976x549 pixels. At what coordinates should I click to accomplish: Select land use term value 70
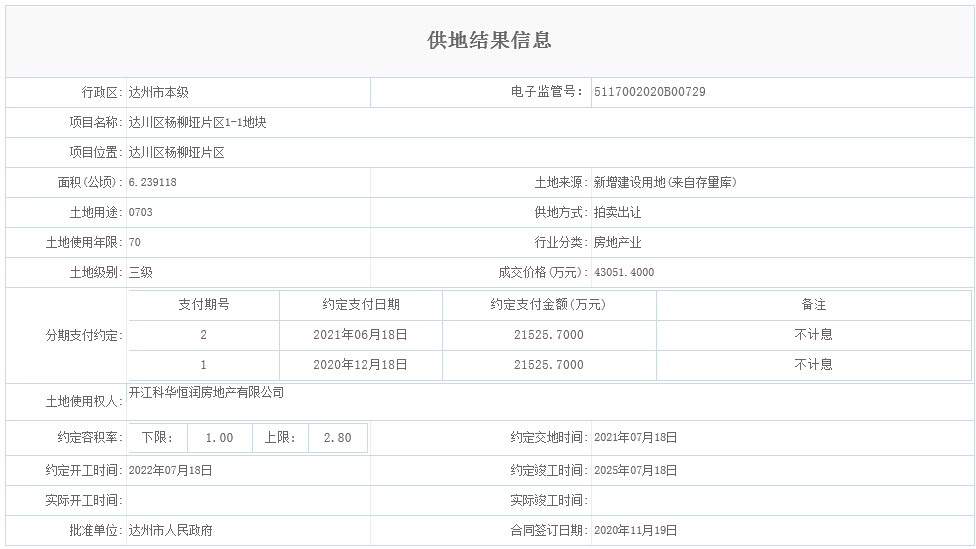tap(135, 242)
